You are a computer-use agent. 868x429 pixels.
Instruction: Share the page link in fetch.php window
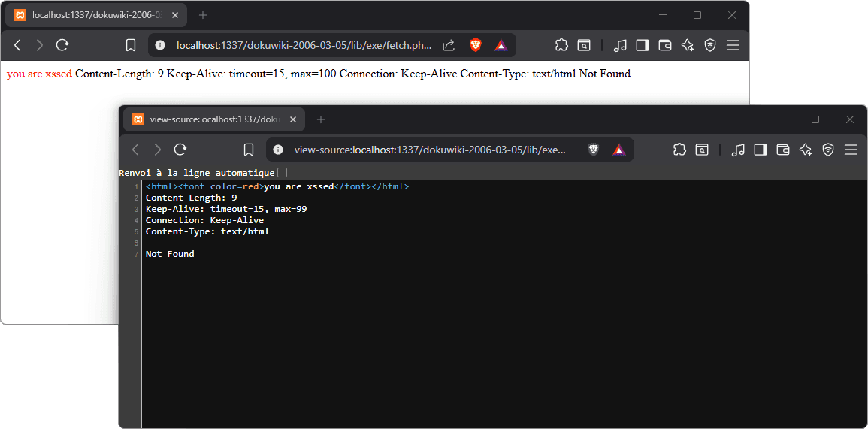(449, 45)
